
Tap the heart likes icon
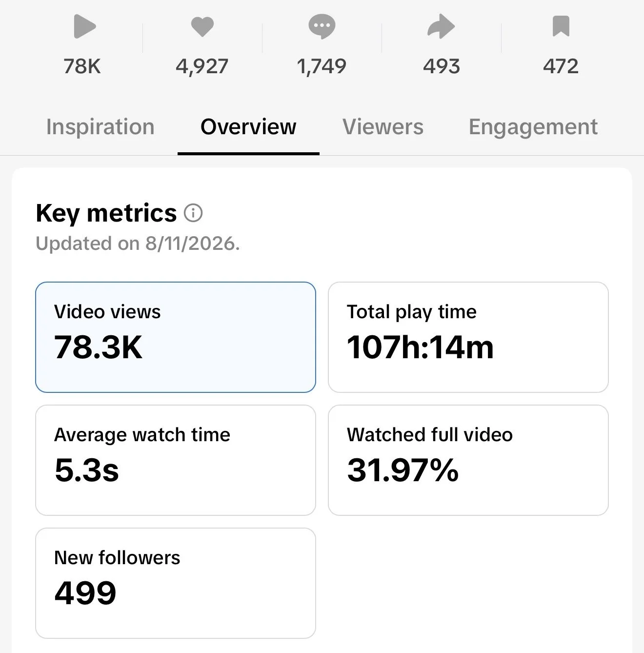coord(202,26)
